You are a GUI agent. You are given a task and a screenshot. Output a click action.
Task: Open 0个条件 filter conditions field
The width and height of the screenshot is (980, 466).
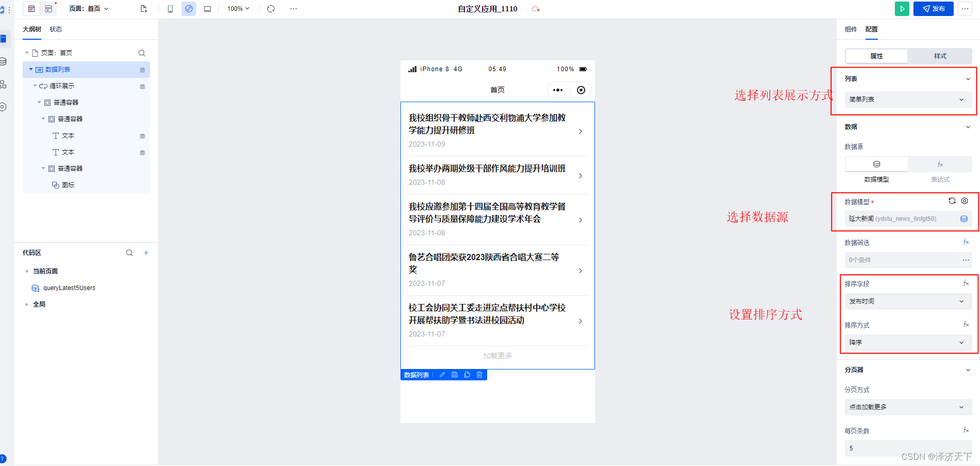point(908,260)
